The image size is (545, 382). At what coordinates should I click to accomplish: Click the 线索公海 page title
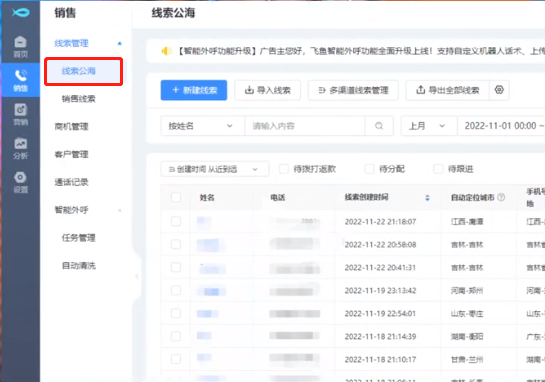173,13
